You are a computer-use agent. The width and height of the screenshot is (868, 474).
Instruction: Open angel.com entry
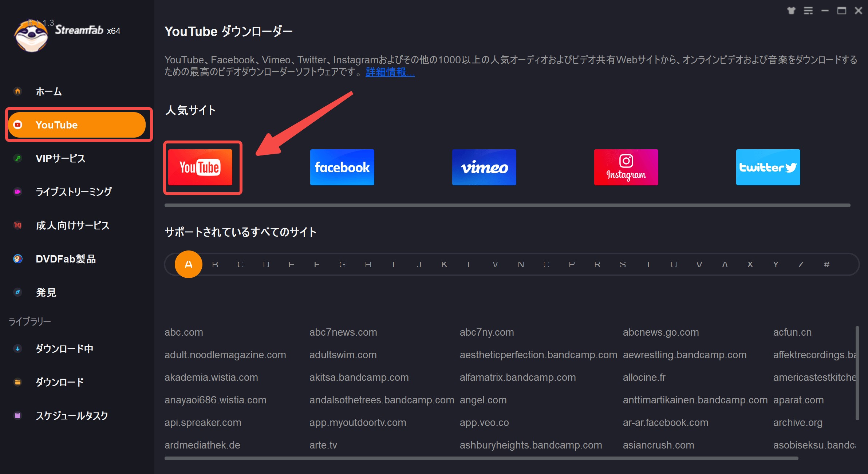pos(483,400)
